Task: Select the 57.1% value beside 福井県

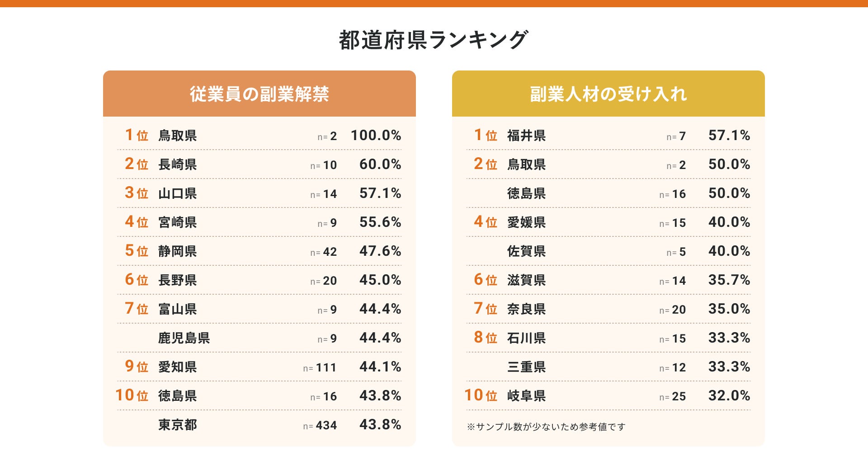Action: tap(729, 136)
